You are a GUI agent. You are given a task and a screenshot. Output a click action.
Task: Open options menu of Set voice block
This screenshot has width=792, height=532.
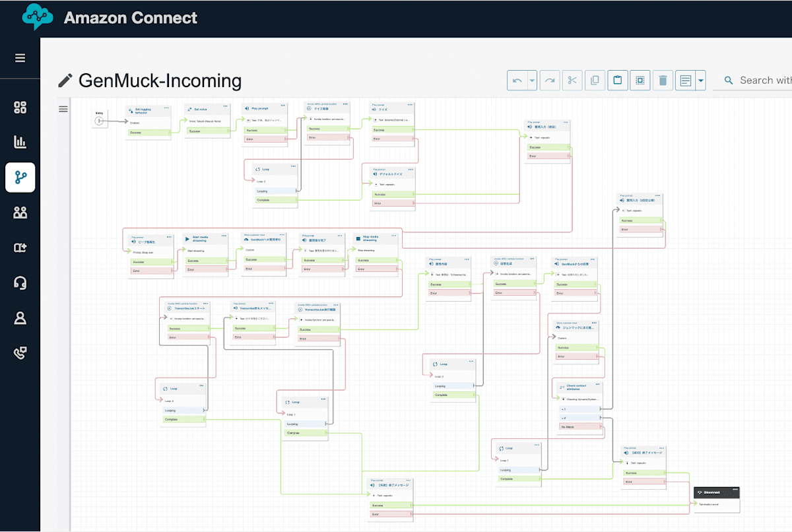tap(225, 106)
